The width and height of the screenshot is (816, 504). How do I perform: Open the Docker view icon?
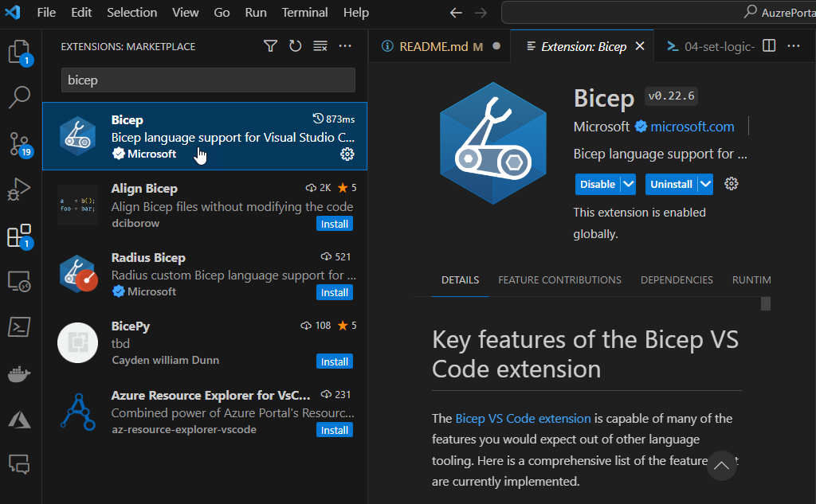pos(20,373)
